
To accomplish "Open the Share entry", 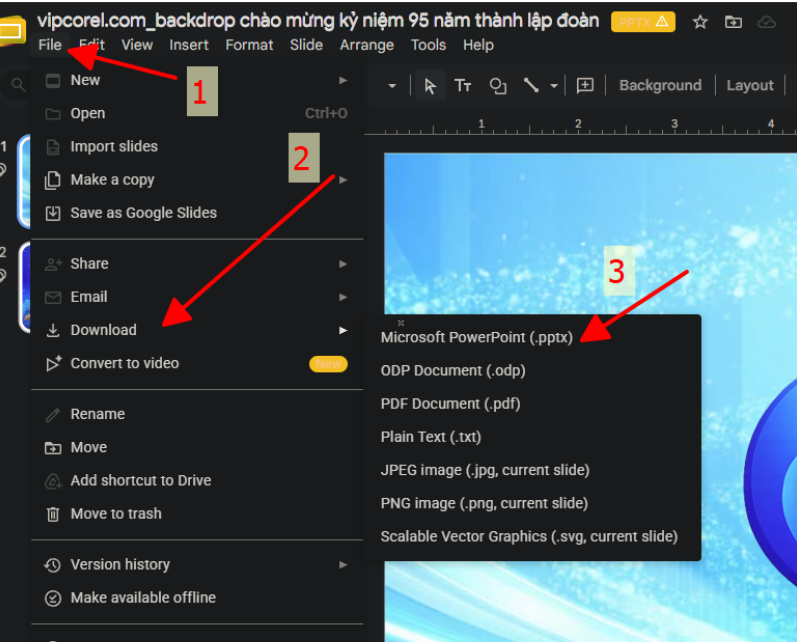I will click(x=196, y=264).
